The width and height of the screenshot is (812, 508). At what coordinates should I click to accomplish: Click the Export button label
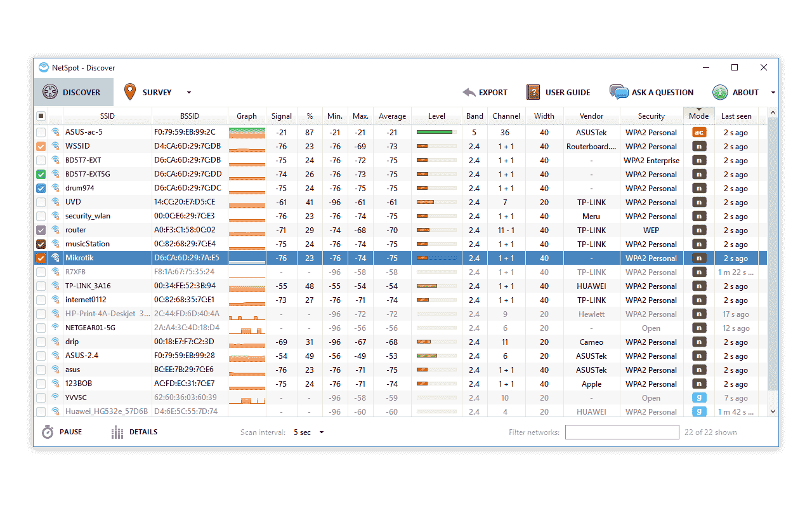493,93
